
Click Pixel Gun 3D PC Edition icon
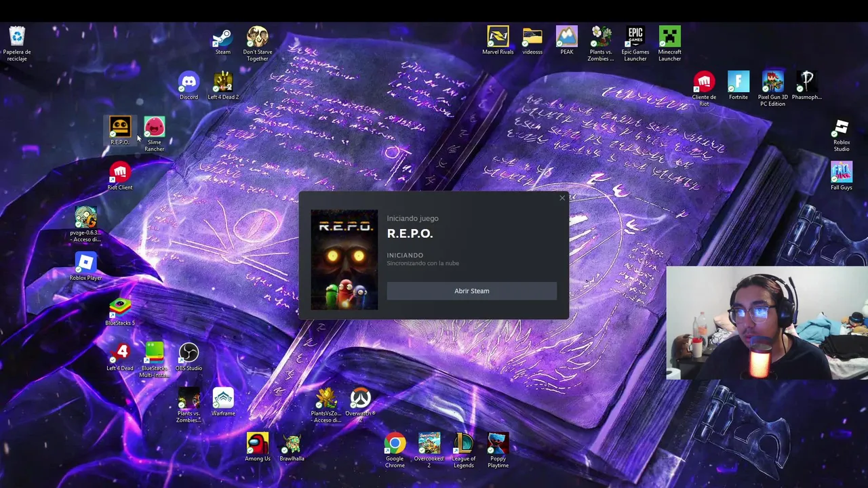[772, 89]
